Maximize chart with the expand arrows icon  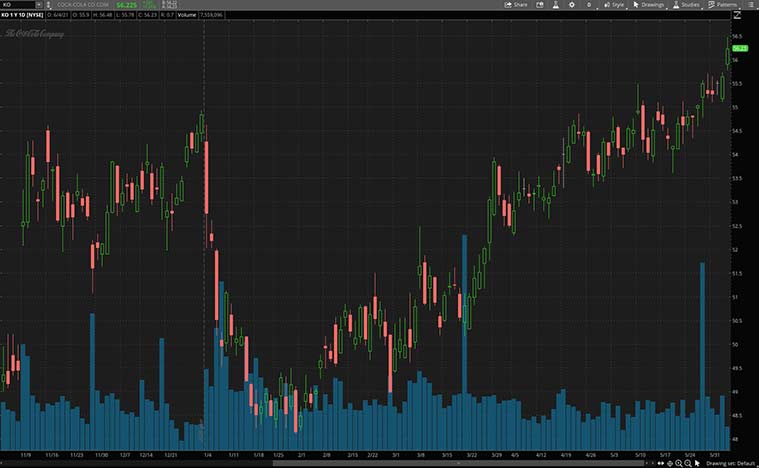click(x=737, y=15)
